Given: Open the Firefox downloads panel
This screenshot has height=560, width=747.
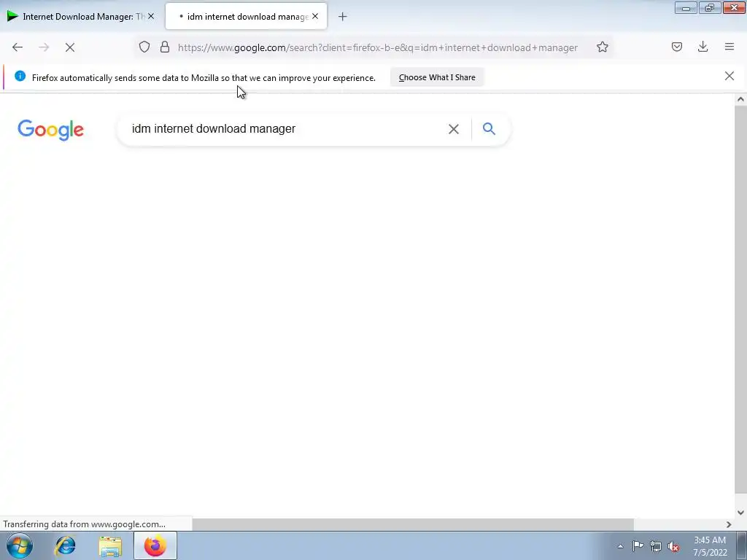Looking at the screenshot, I should coord(703,47).
